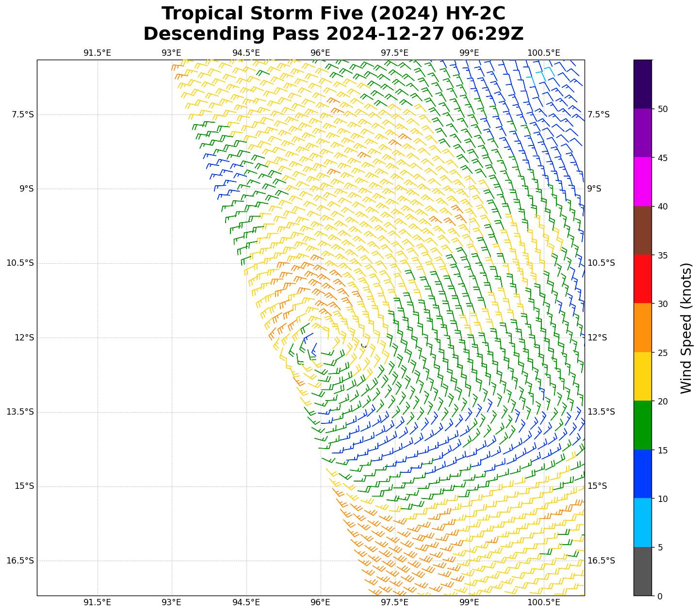700x613 pixels.
Task: Click the violet 45–50 knots colorbar segment
Action: tap(643, 133)
